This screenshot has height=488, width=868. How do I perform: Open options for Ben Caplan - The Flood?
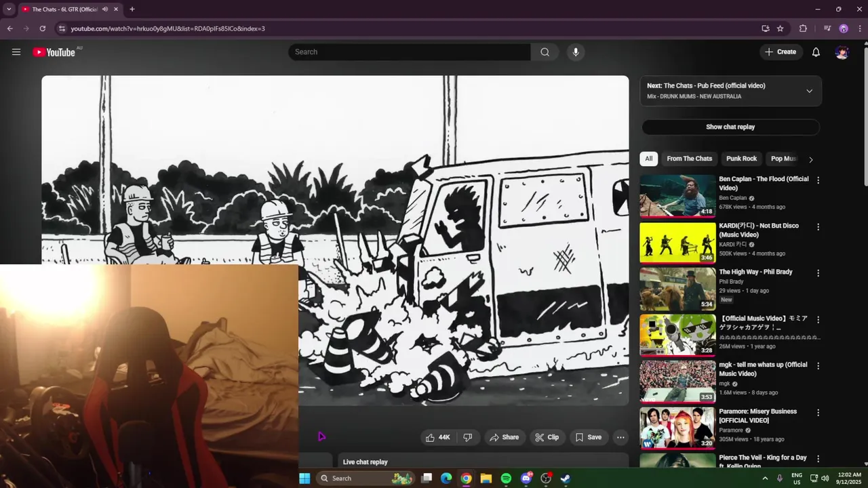(818, 180)
